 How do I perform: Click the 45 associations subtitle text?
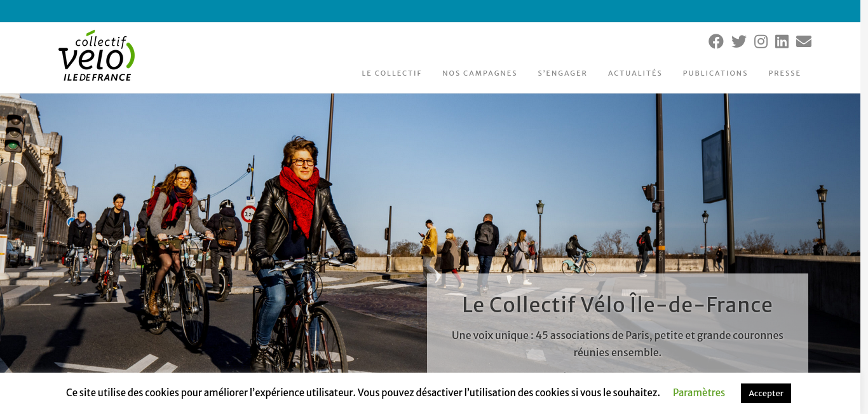(618, 343)
